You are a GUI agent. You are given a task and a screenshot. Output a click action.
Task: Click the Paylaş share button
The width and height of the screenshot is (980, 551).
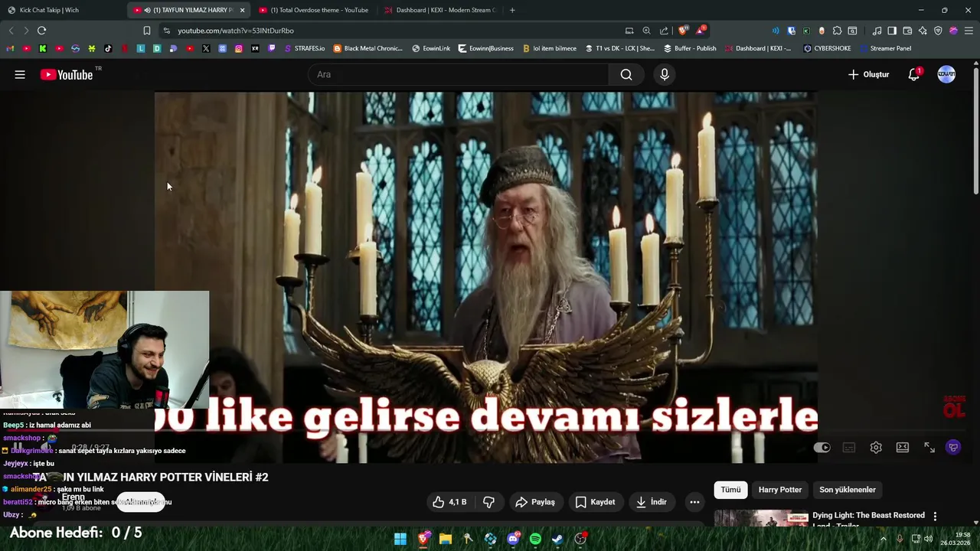pos(535,502)
